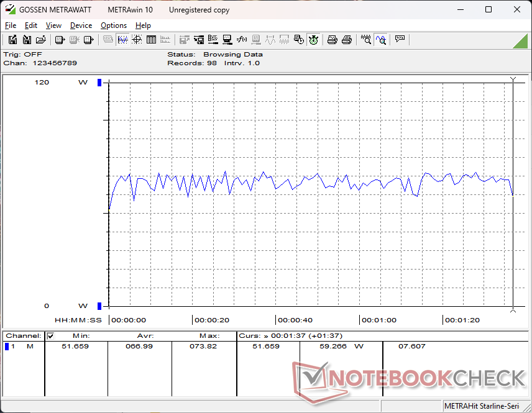The width and height of the screenshot is (532, 413).
Task: Select the crosshair XY display icon
Action: 137,40
